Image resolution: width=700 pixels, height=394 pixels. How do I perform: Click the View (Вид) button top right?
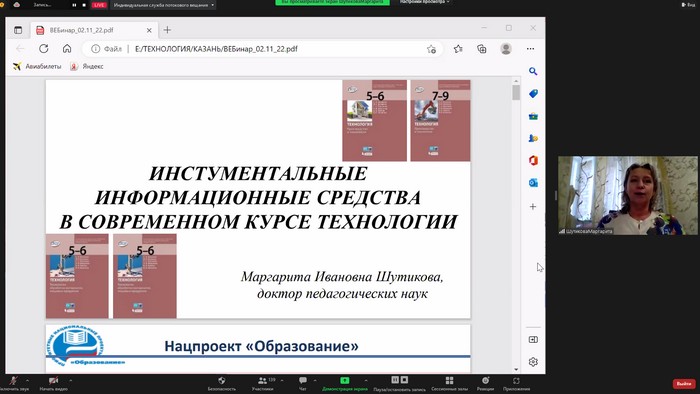pos(688,4)
